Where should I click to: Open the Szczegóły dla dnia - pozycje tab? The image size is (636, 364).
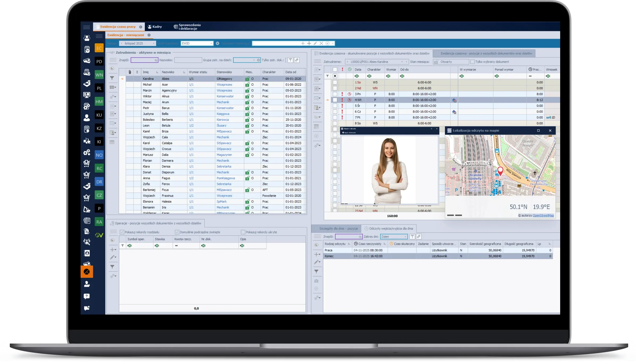338,229
